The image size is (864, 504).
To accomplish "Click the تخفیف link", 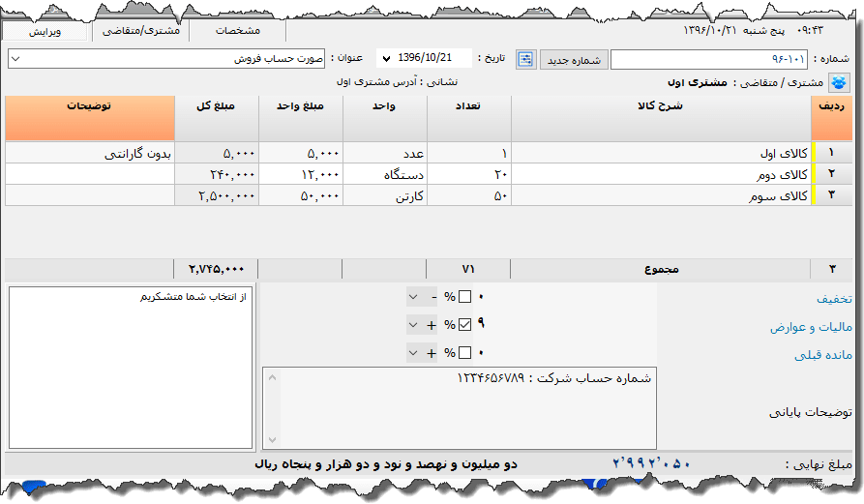I will [x=834, y=299].
